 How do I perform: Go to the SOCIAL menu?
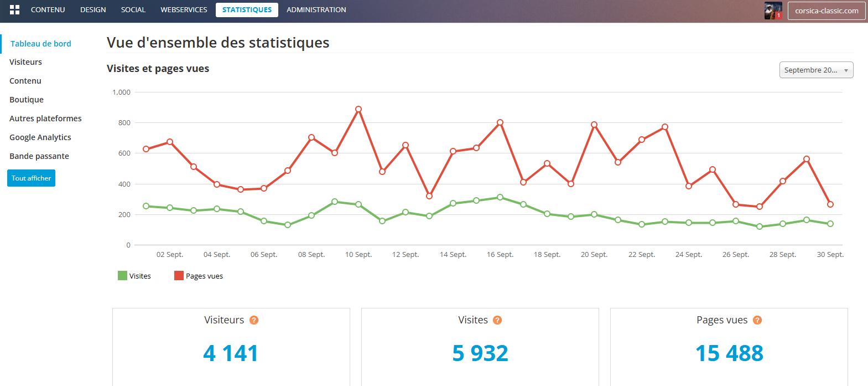tap(133, 10)
